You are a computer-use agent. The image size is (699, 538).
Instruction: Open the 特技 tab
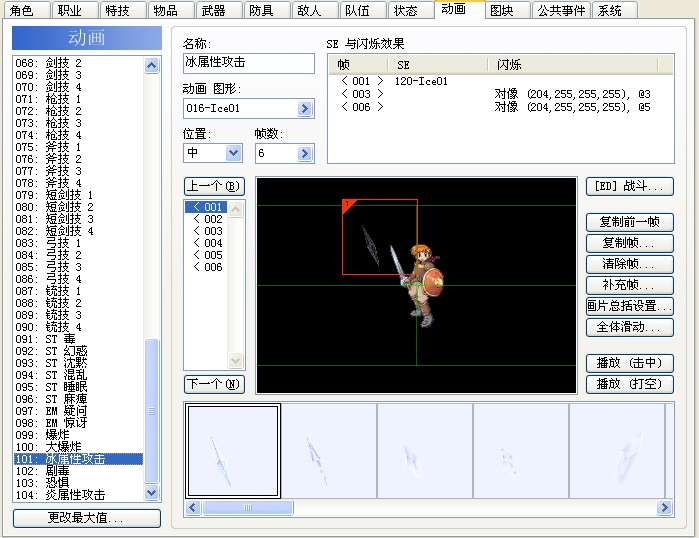click(123, 10)
